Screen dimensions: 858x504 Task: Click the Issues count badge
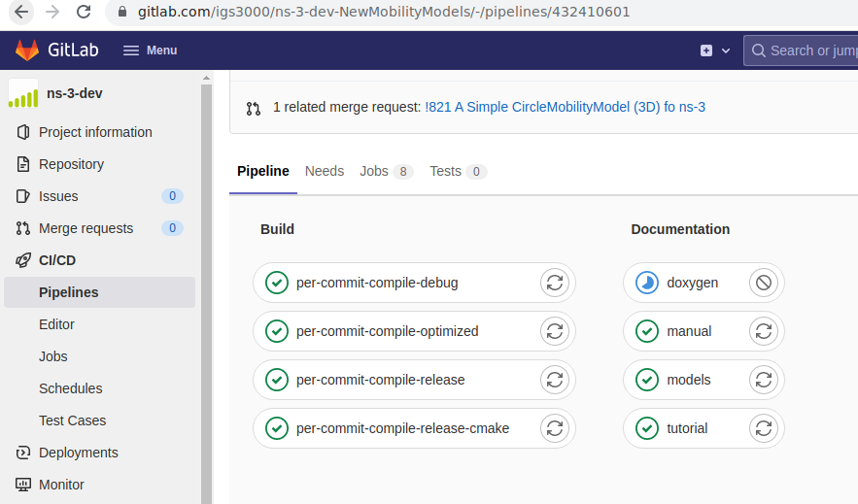(172, 196)
